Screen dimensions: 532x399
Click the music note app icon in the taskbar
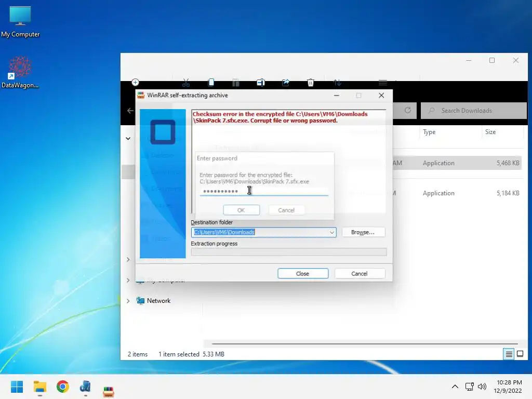(86, 387)
